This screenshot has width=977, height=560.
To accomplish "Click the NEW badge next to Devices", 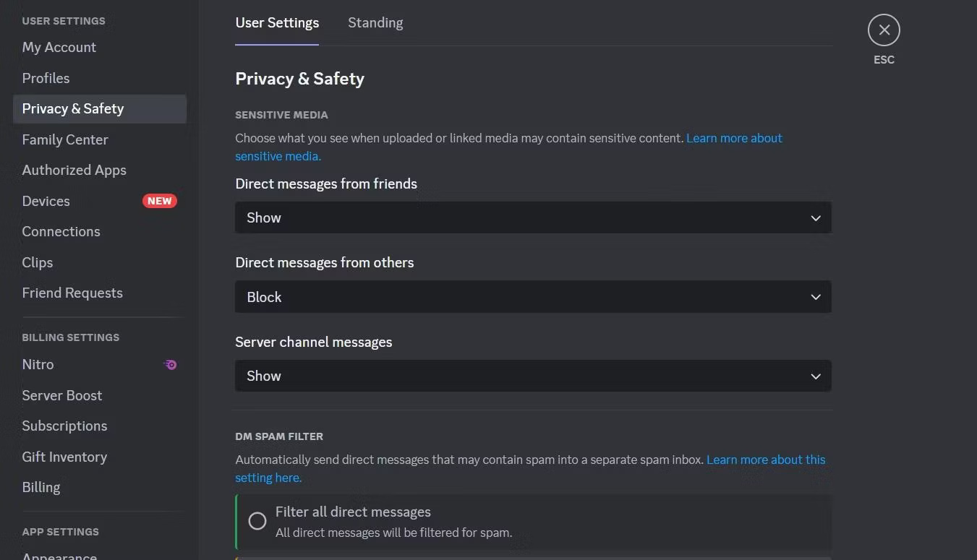I will (159, 200).
